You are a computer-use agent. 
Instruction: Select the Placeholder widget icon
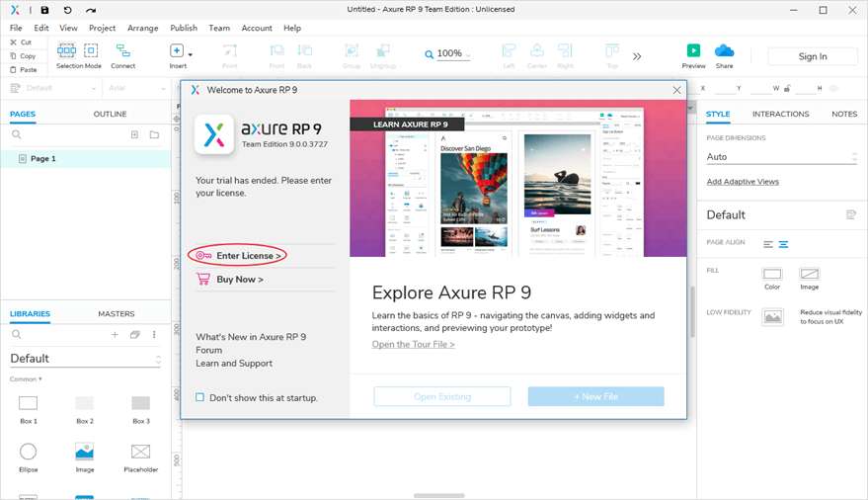[x=140, y=451]
